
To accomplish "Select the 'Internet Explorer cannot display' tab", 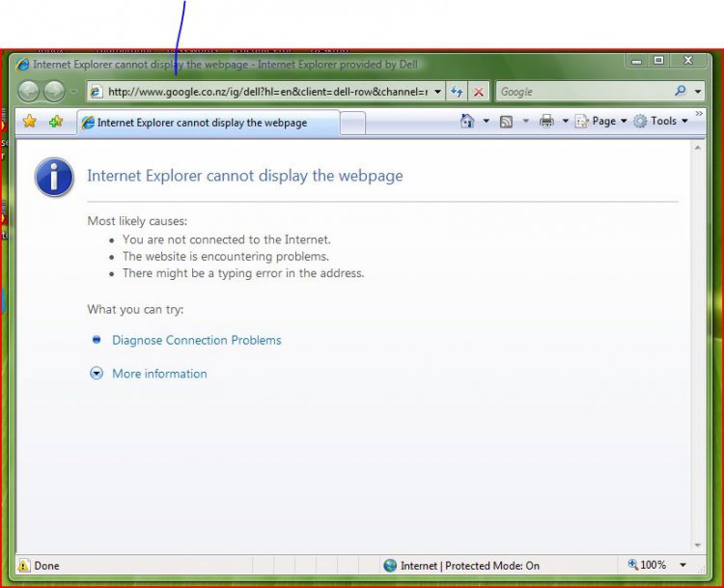I will click(x=209, y=123).
